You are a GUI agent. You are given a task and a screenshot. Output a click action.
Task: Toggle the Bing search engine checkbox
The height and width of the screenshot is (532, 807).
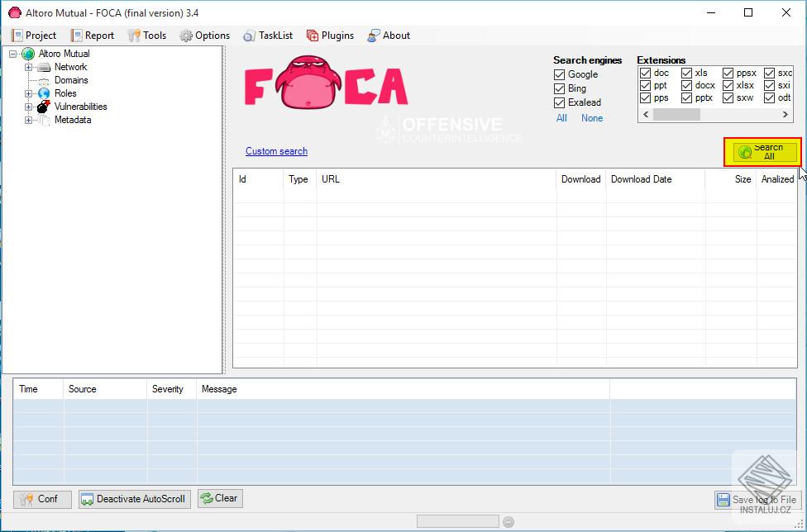(560, 88)
